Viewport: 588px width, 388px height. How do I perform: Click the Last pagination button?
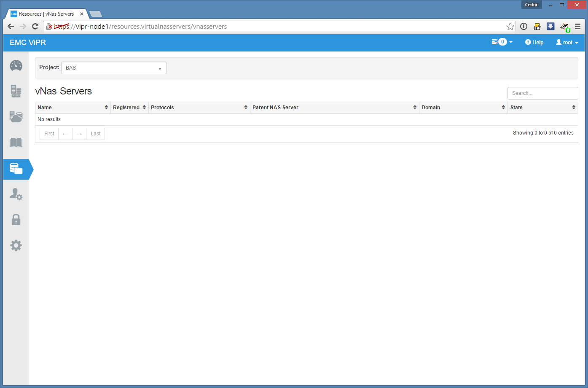coord(96,134)
